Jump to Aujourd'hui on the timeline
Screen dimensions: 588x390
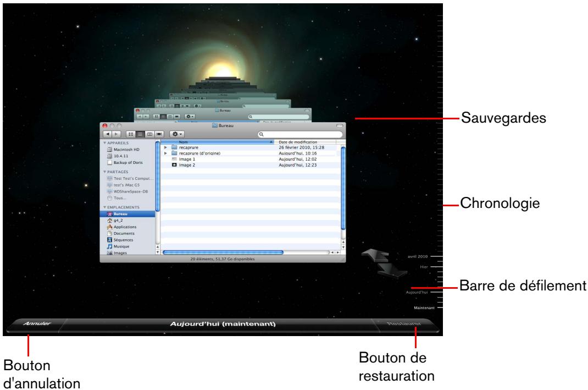tap(417, 292)
